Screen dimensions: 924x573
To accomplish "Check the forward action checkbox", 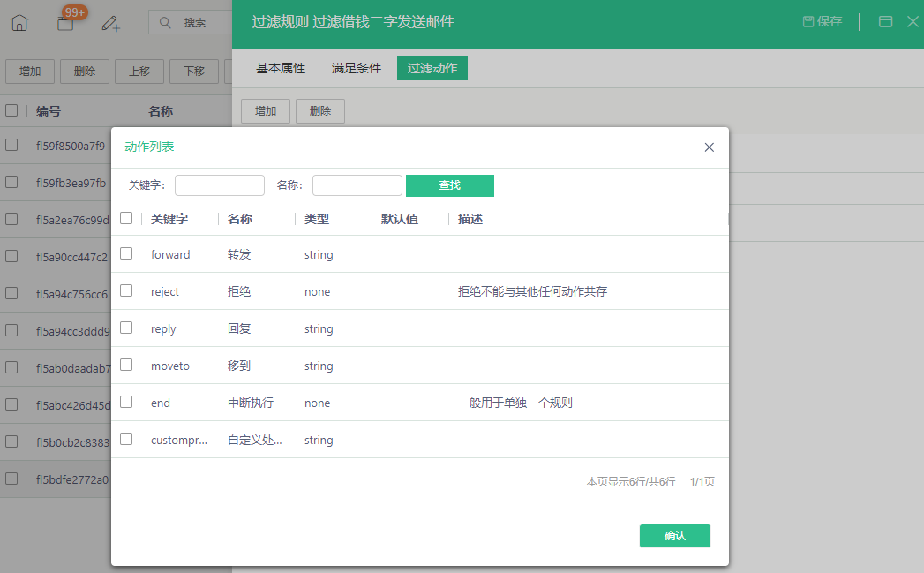I will click(126, 253).
